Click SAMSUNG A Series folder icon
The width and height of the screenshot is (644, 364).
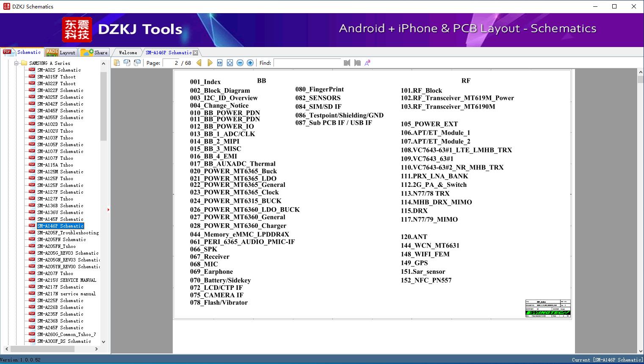(24, 63)
